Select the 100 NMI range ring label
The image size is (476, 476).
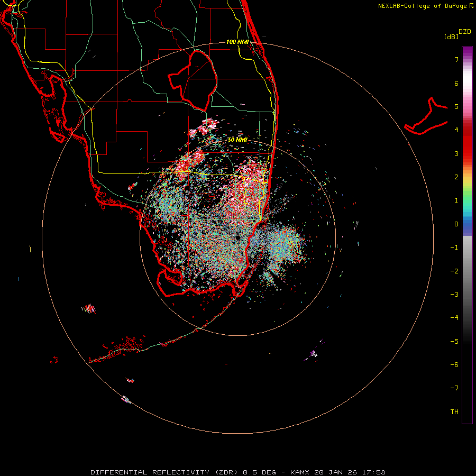pyautogui.click(x=237, y=42)
